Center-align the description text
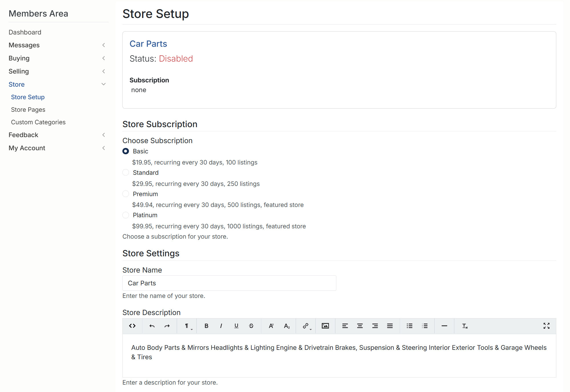Screen dimensions: 570x392 click(360, 326)
